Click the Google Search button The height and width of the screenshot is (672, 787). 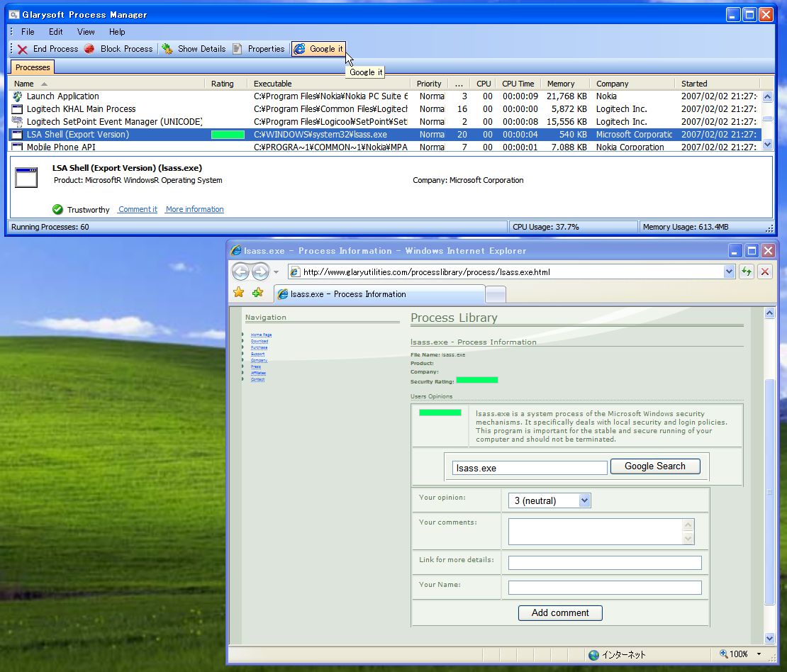click(x=655, y=466)
